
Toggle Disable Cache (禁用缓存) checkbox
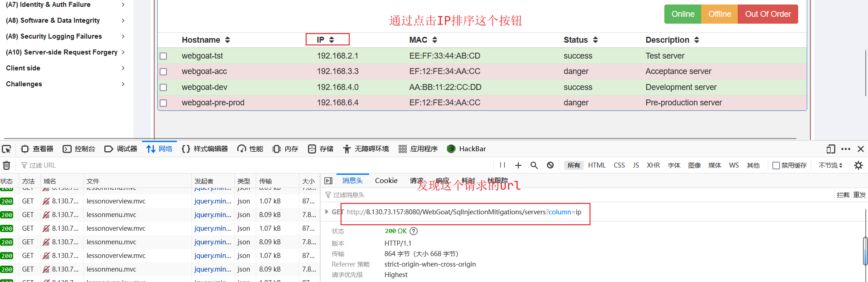click(776, 165)
